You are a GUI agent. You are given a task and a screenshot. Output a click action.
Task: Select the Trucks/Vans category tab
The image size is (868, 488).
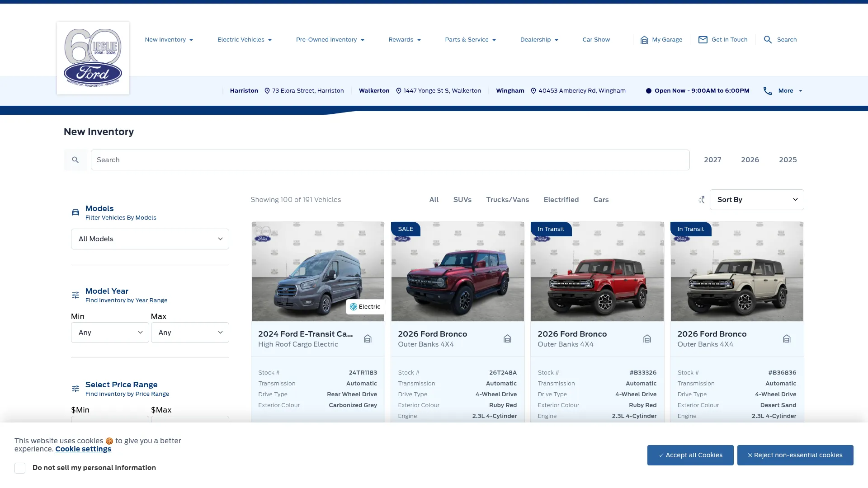point(507,200)
